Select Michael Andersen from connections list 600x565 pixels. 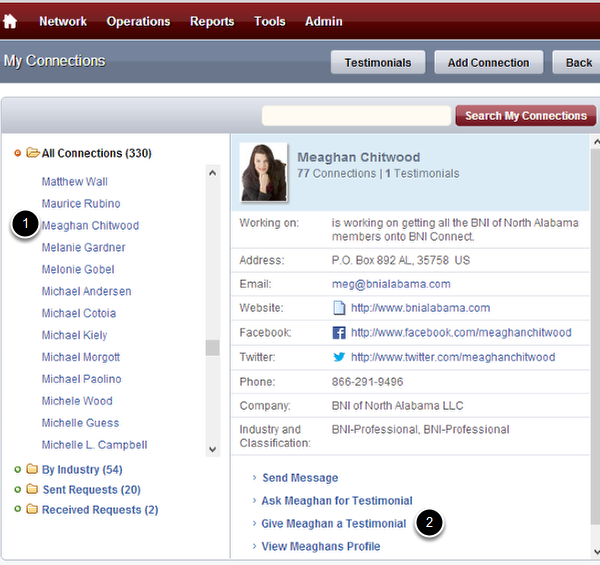click(x=86, y=291)
